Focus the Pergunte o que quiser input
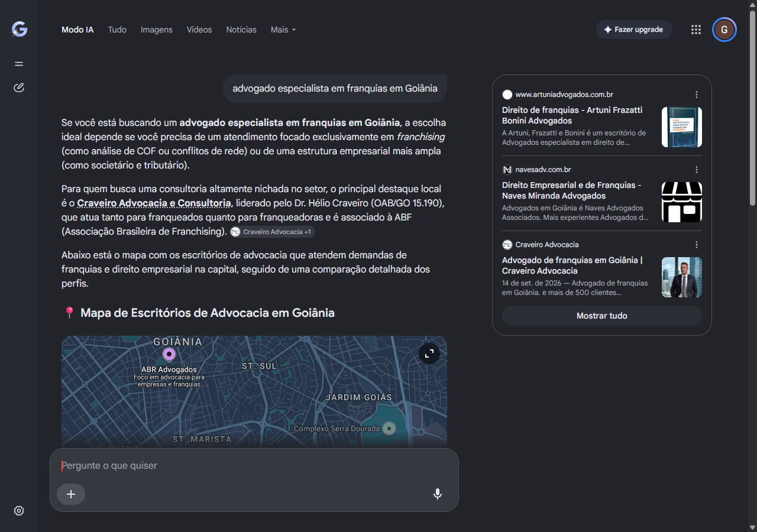Viewport: 757px width, 532px height. coord(254,466)
